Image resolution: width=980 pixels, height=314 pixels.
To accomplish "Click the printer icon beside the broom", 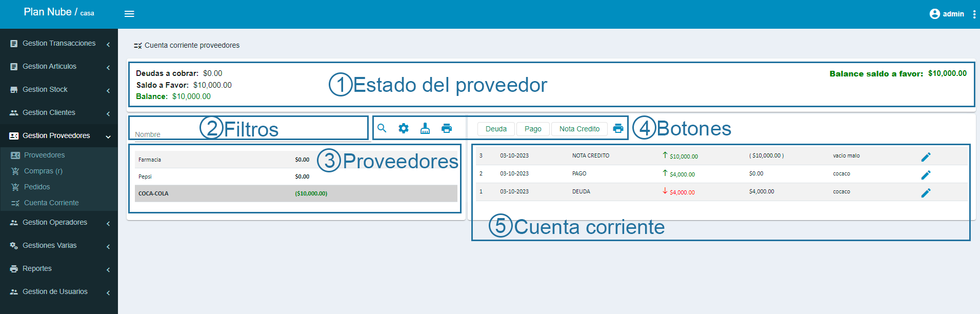I will click(447, 128).
